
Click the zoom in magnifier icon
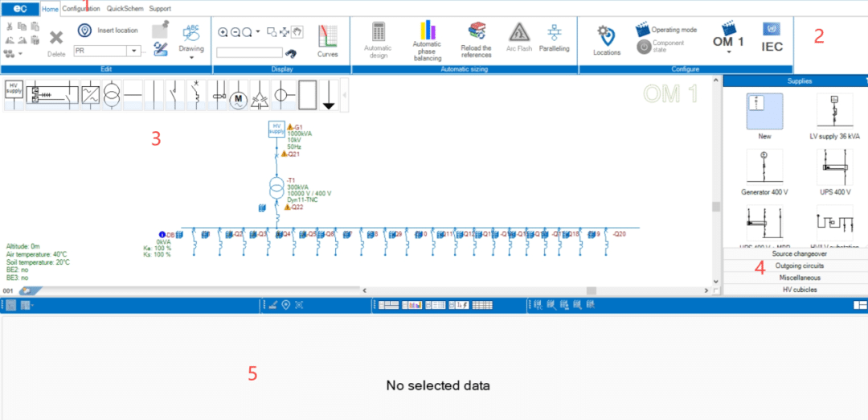(223, 32)
